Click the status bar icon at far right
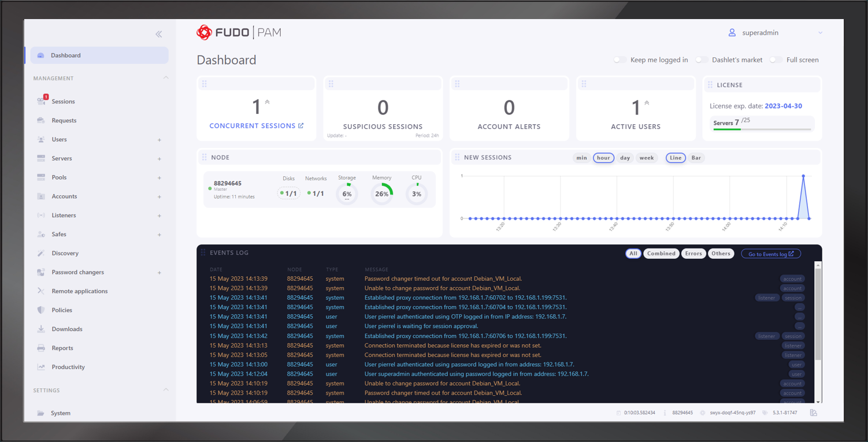 [813, 413]
